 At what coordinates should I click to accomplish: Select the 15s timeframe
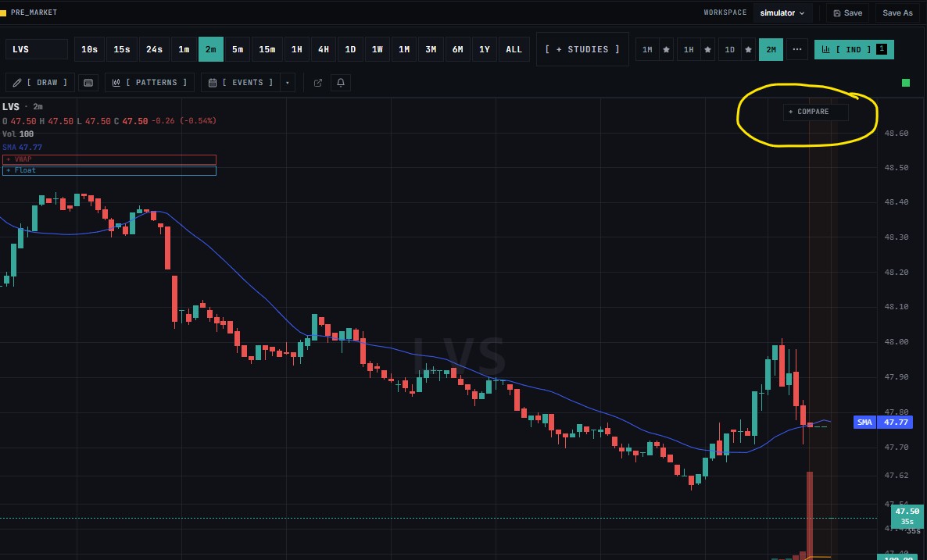tap(122, 50)
